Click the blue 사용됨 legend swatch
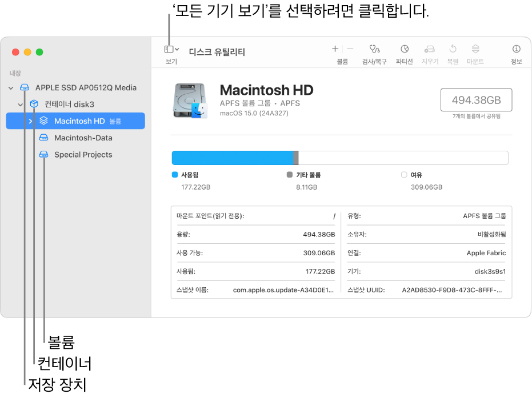 pos(175,175)
